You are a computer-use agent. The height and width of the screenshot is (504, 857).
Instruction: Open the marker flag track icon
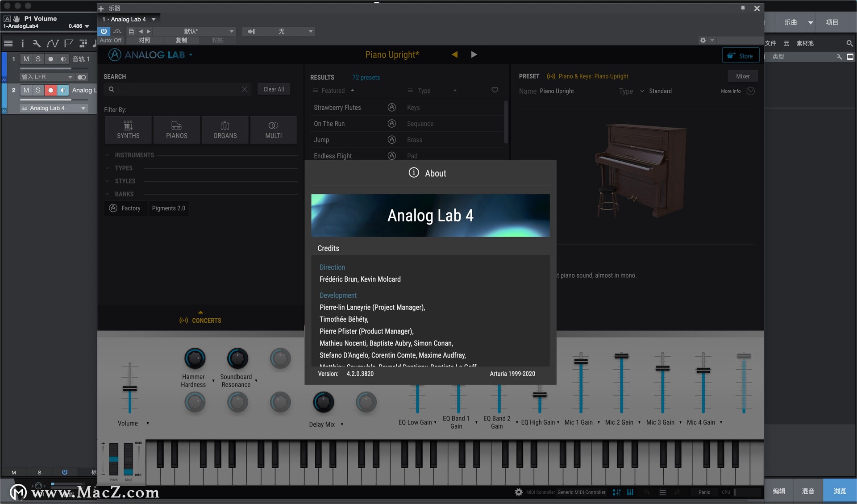pos(68,43)
